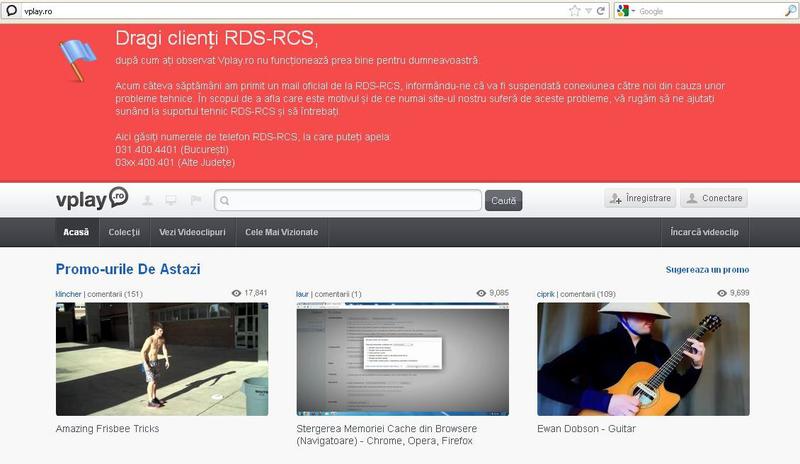The width and height of the screenshot is (800, 464).
Task: Click the monitor icon in header
Action: [x=171, y=200]
